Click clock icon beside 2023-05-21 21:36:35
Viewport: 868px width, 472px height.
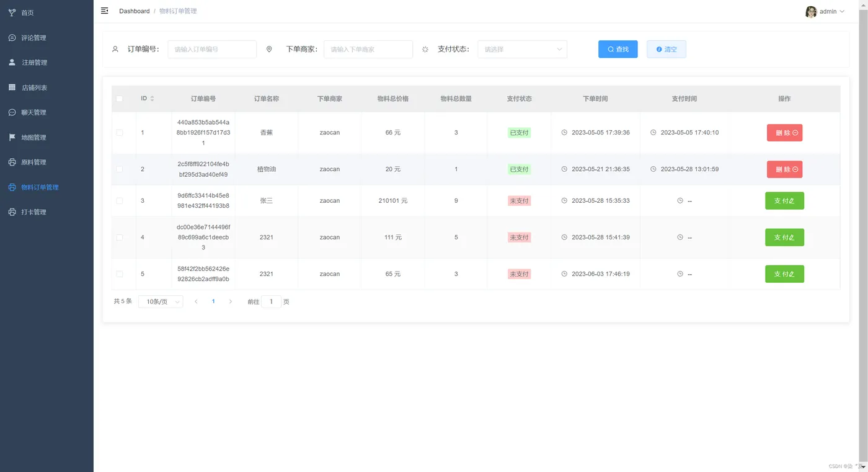(564, 169)
